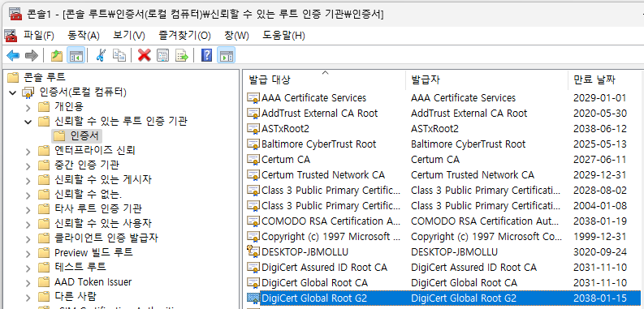
Task: Click the Cut scissors icon
Action: (100, 55)
